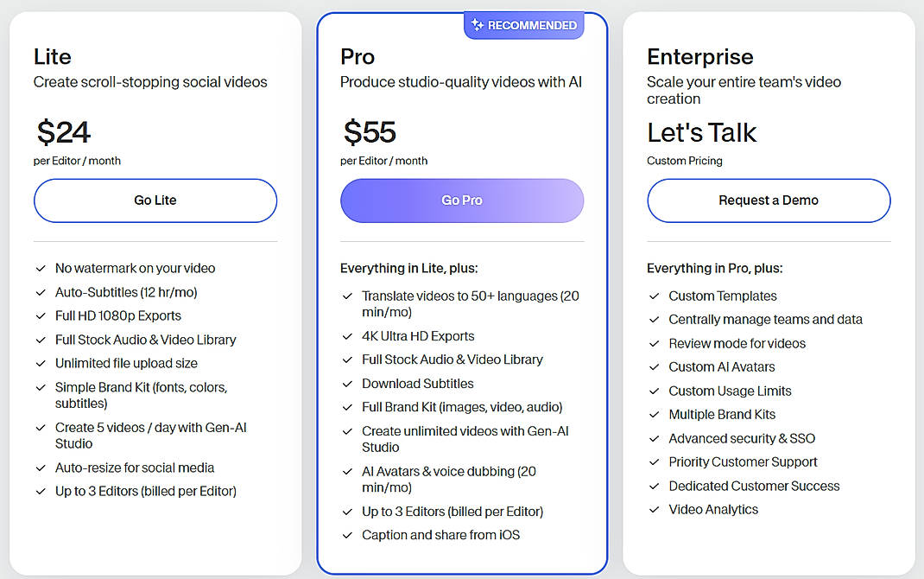
Task: Click the checkmark beside "No watermark on your video"
Action: pyautogui.click(x=41, y=268)
